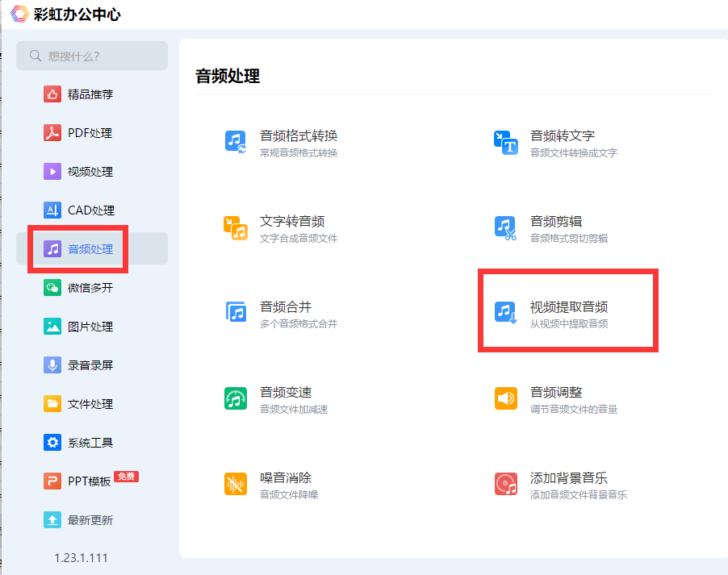Click description 文字合成音频文件
The height and width of the screenshot is (575, 728).
tap(299, 238)
